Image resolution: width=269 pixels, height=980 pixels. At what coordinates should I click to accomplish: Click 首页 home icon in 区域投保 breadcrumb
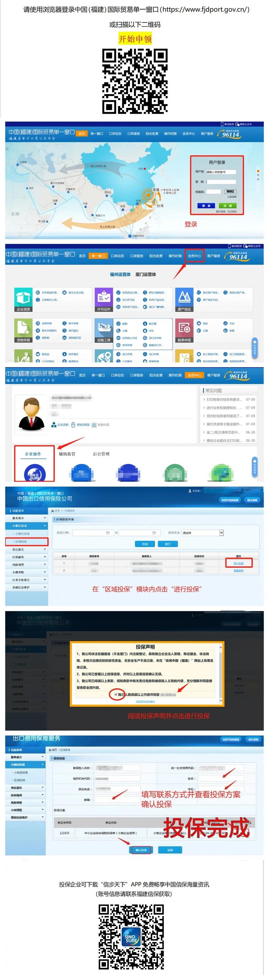tap(52, 511)
